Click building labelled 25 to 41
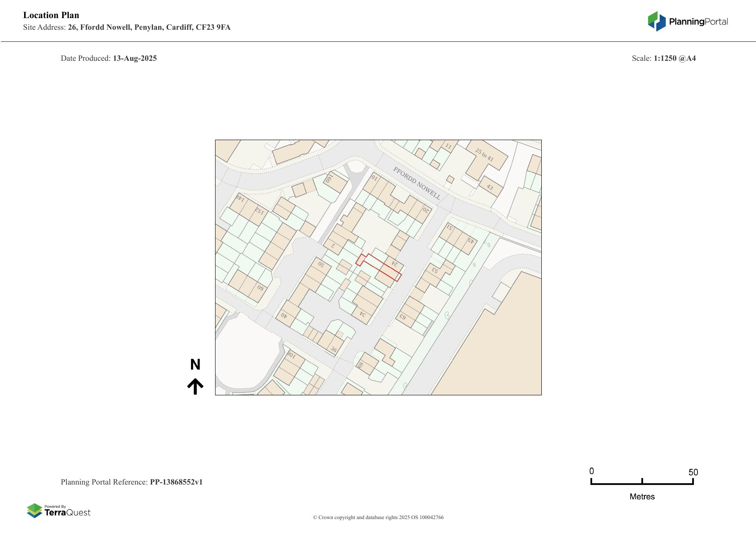Viewport: 756px width, 535px height. tap(484, 155)
